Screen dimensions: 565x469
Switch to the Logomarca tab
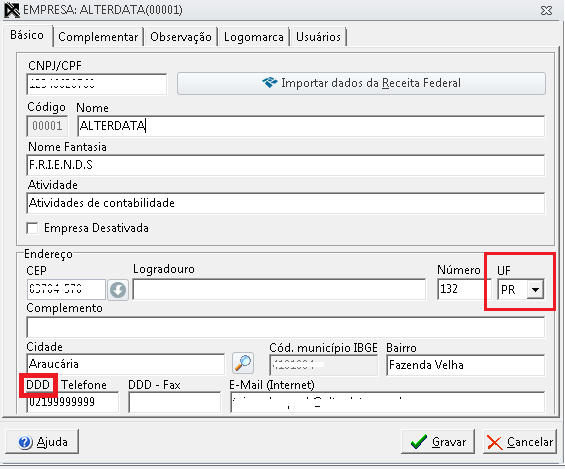coord(254,37)
